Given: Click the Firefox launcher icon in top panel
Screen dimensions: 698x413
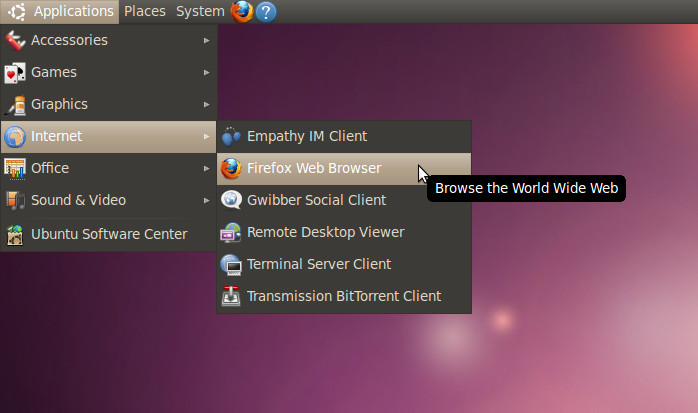Looking at the screenshot, I should 242,12.
